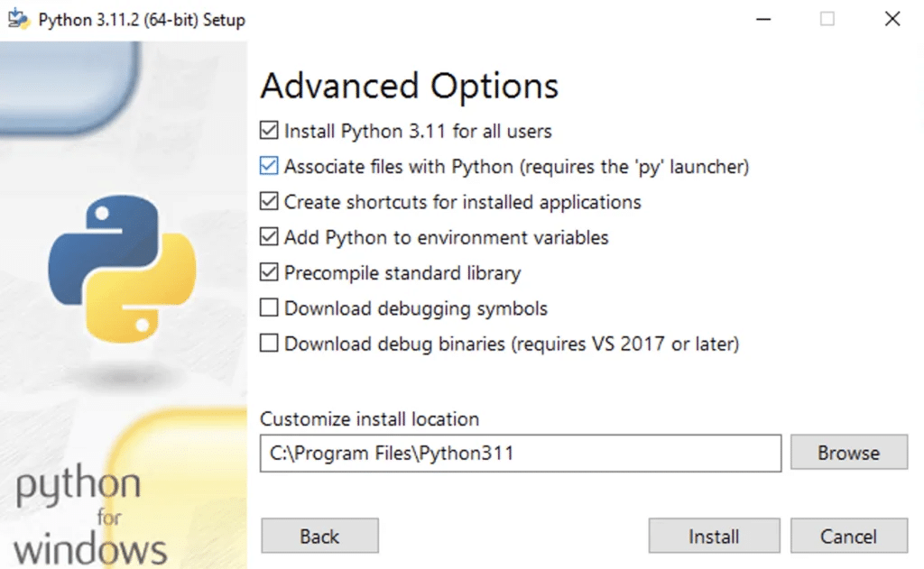
Task: Uncheck 'Precompile standard library'
Action: click(x=268, y=272)
